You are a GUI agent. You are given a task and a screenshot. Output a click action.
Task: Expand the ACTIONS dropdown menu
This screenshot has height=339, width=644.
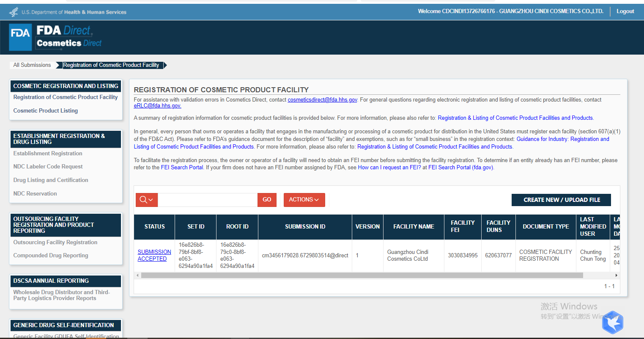304,200
